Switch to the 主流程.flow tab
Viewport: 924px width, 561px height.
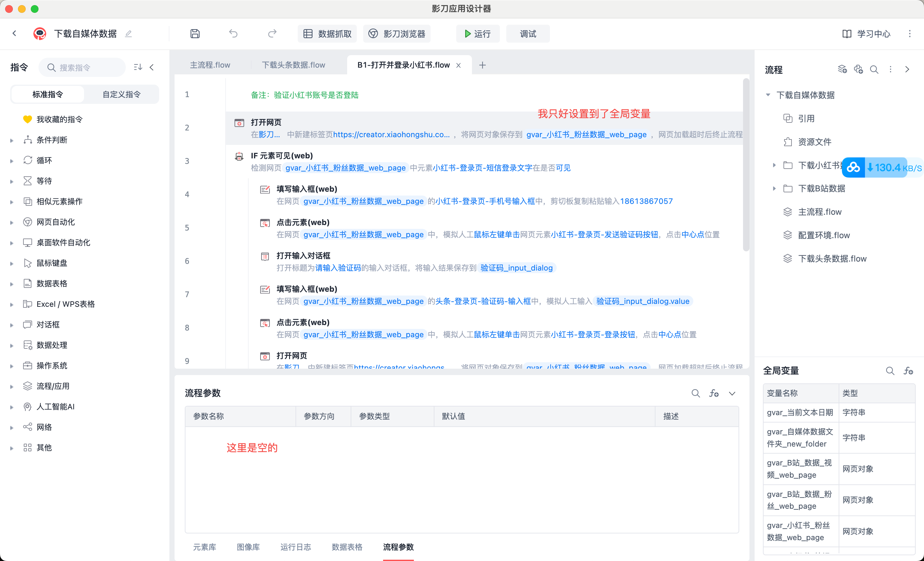[x=210, y=65]
